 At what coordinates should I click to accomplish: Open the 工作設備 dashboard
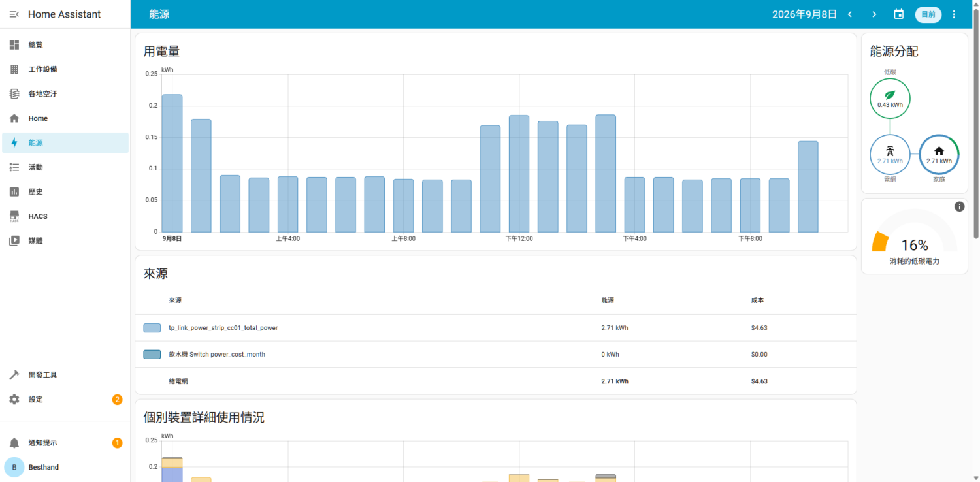pyautogui.click(x=65, y=69)
